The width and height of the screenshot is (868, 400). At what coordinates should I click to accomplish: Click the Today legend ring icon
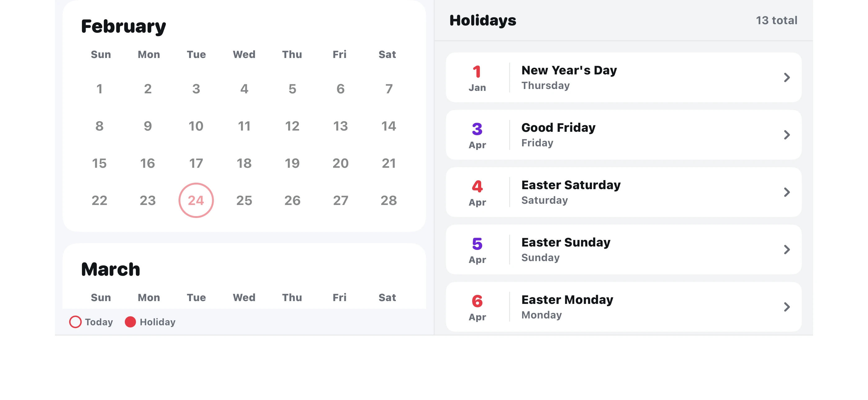pyautogui.click(x=75, y=322)
